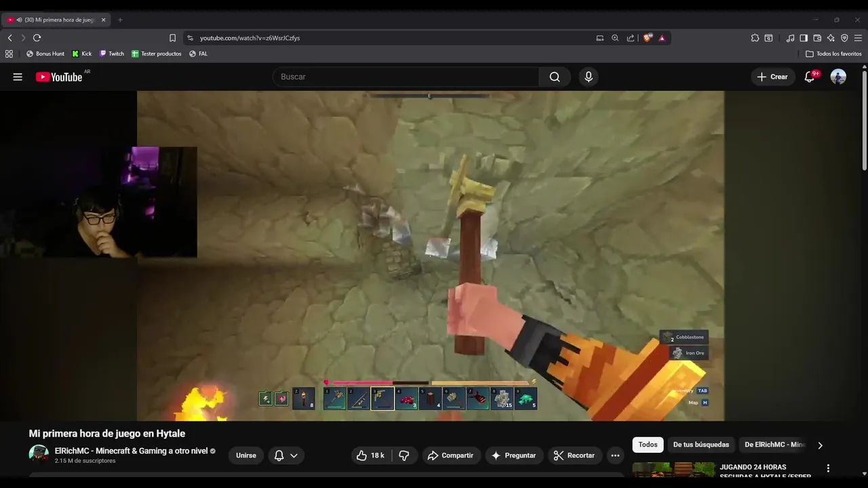Click the Recortar button
Viewport: 868px width, 488px height.
point(574,455)
